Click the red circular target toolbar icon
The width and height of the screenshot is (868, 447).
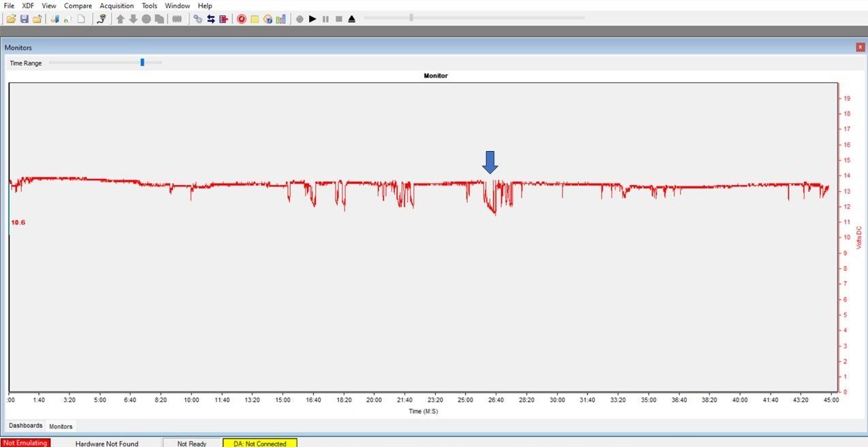pos(241,19)
